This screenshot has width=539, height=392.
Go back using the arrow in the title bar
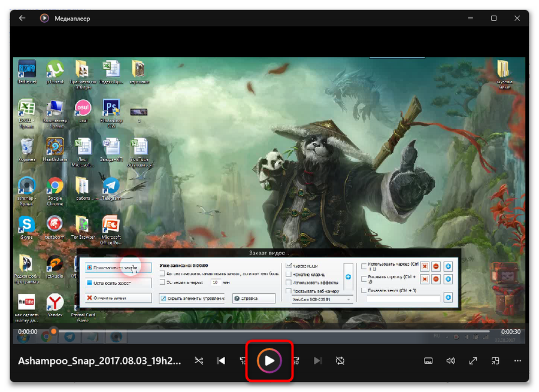tap(22, 18)
